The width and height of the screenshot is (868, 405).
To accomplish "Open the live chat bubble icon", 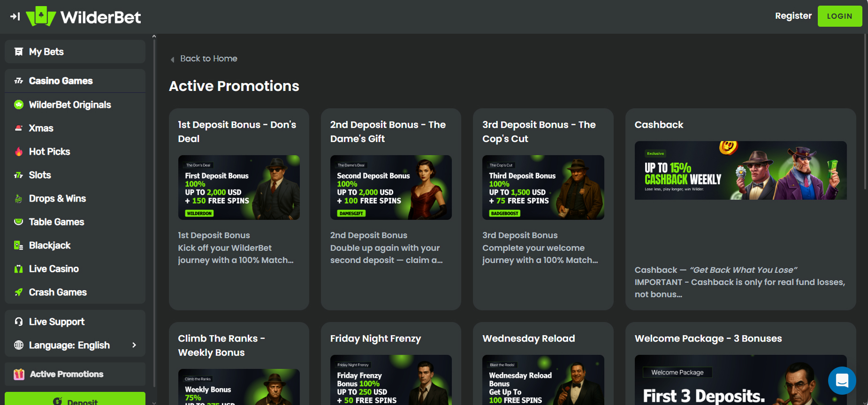I will coord(842,380).
